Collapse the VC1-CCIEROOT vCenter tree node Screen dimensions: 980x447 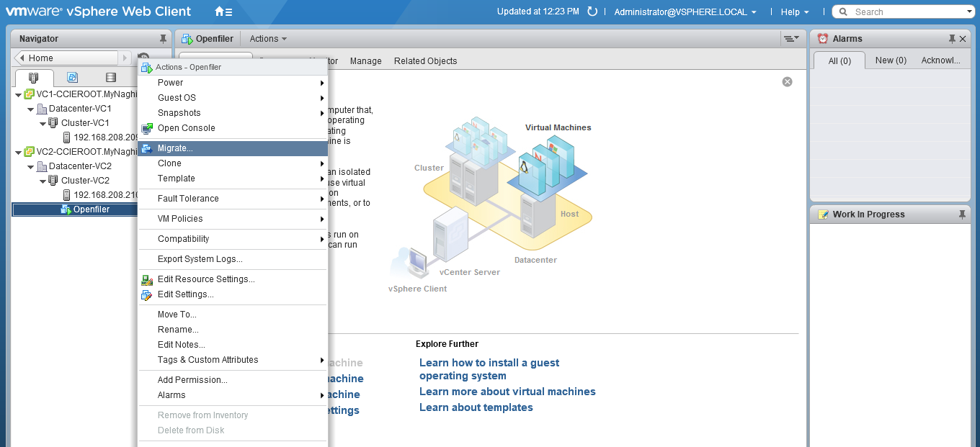pos(18,94)
